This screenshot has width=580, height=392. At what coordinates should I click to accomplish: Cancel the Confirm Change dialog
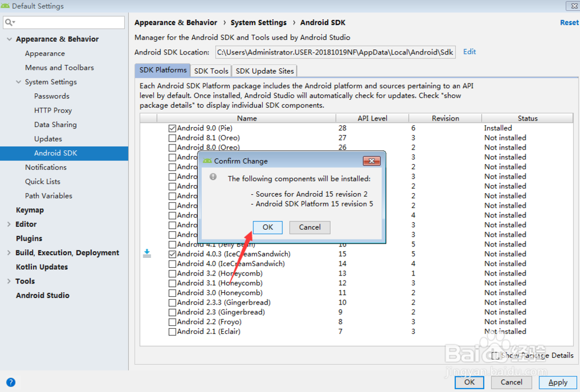310,227
